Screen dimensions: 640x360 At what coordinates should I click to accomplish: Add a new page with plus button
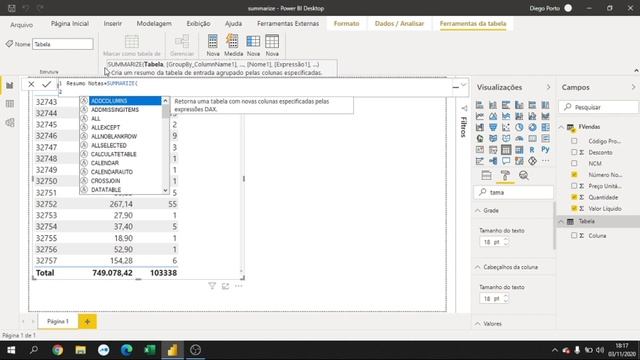pos(87,322)
